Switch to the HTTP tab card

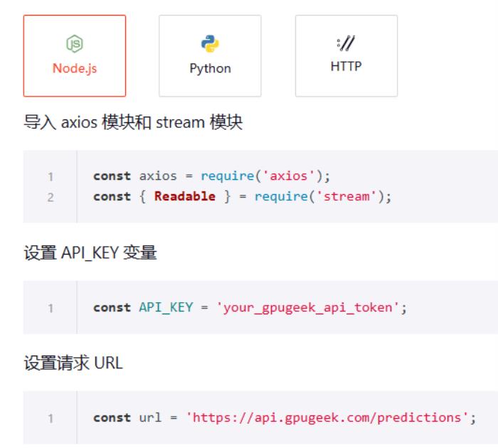(346, 55)
